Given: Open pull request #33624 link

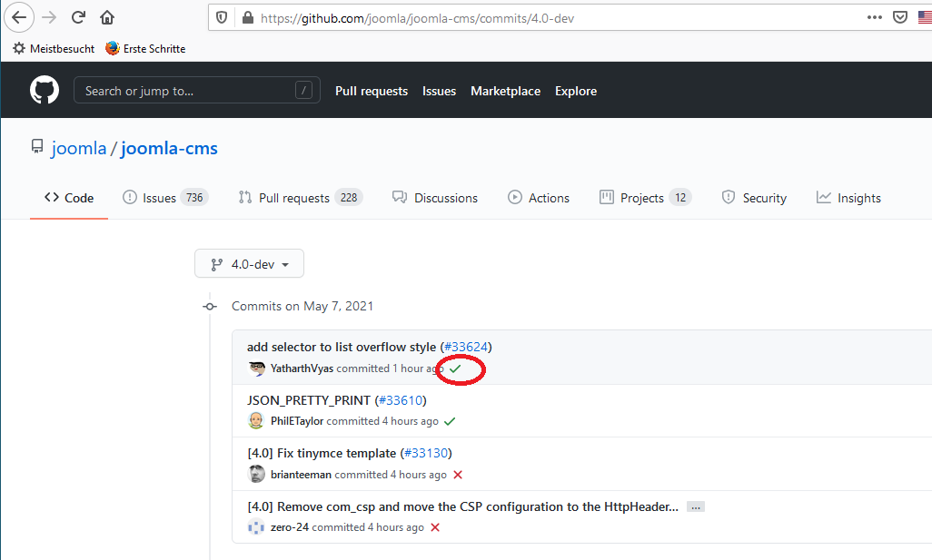Looking at the screenshot, I should coord(466,347).
